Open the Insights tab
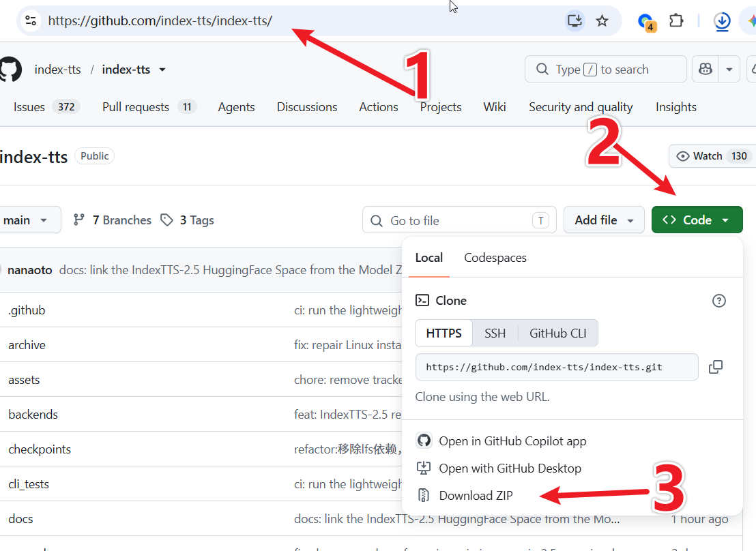Image resolution: width=756 pixels, height=551 pixels. click(x=676, y=106)
